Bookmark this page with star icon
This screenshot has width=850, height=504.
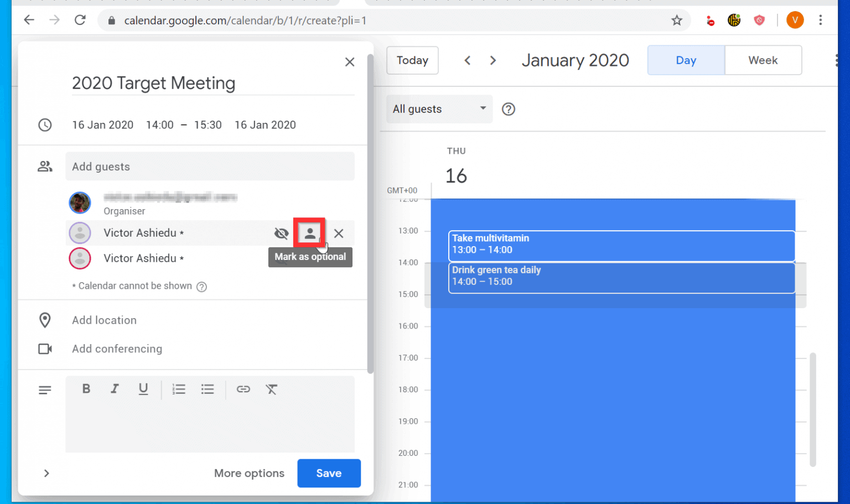point(676,20)
